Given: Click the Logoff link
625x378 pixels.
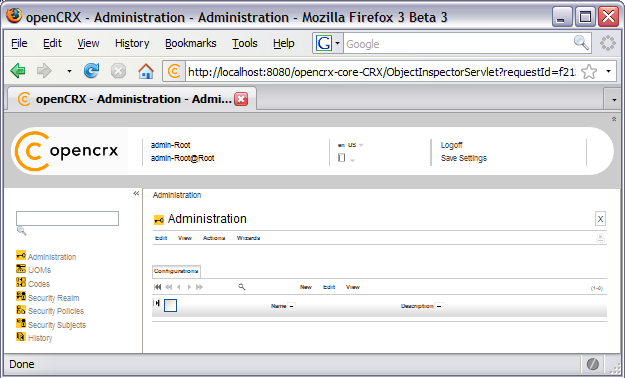Looking at the screenshot, I should point(451,145).
